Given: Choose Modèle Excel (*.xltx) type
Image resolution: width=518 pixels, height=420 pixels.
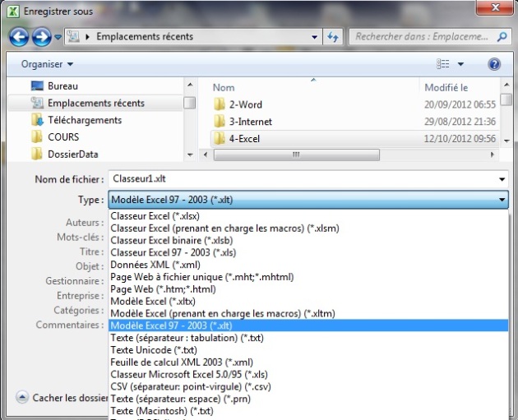Looking at the screenshot, I should coord(308,302).
